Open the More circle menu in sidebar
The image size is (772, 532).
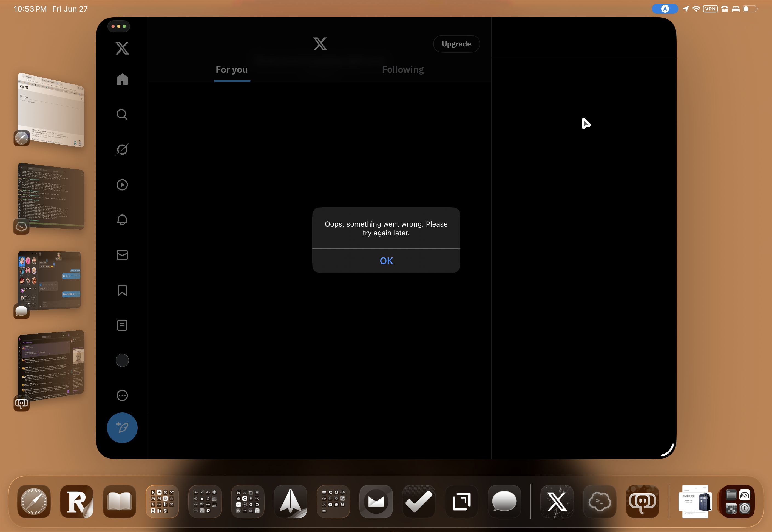(122, 396)
